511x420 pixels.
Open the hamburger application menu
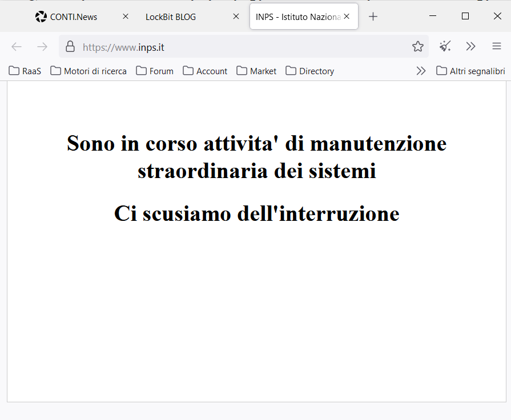click(x=497, y=47)
